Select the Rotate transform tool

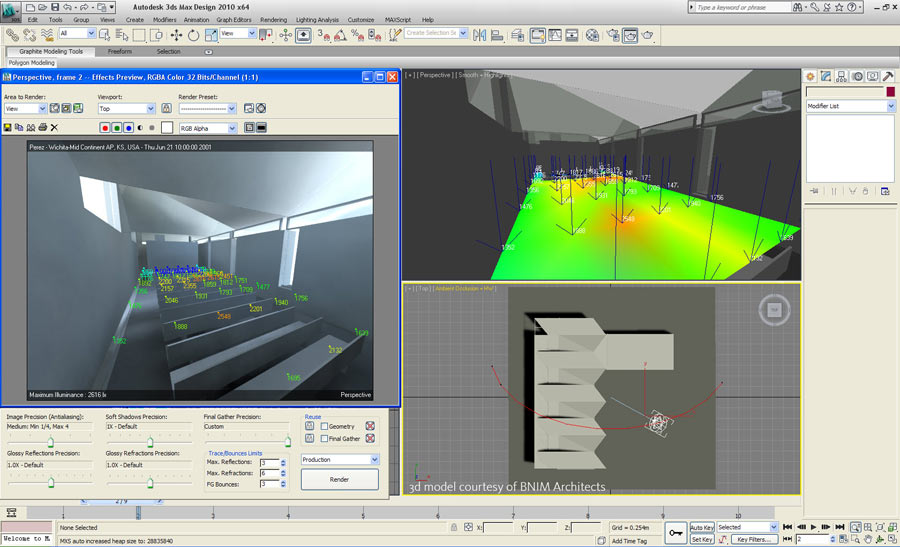pos(192,34)
